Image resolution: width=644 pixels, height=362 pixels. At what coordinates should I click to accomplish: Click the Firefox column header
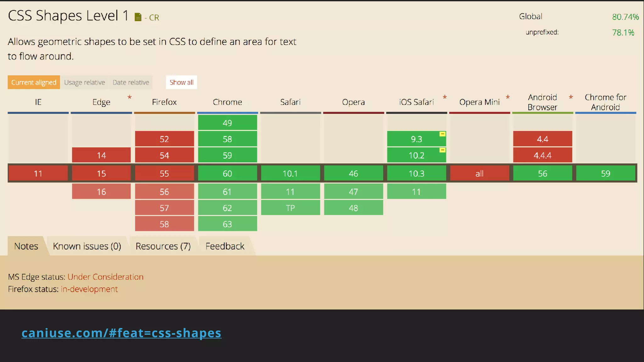click(164, 102)
